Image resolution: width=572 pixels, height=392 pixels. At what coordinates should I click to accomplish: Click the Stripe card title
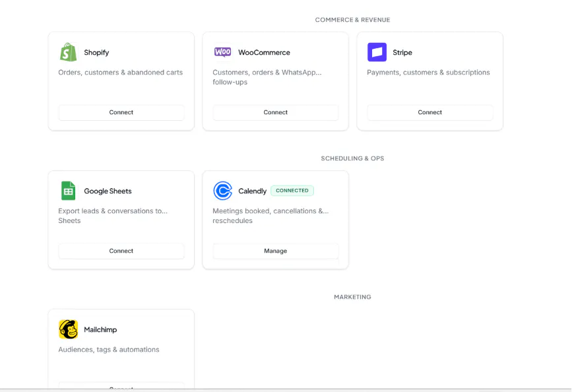[x=402, y=53]
